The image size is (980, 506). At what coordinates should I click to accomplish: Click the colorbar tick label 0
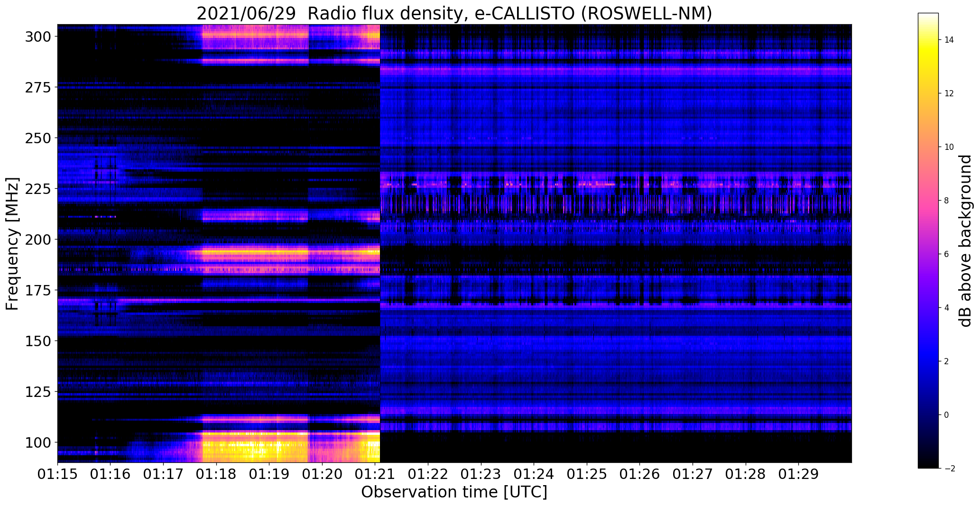pos(947,415)
